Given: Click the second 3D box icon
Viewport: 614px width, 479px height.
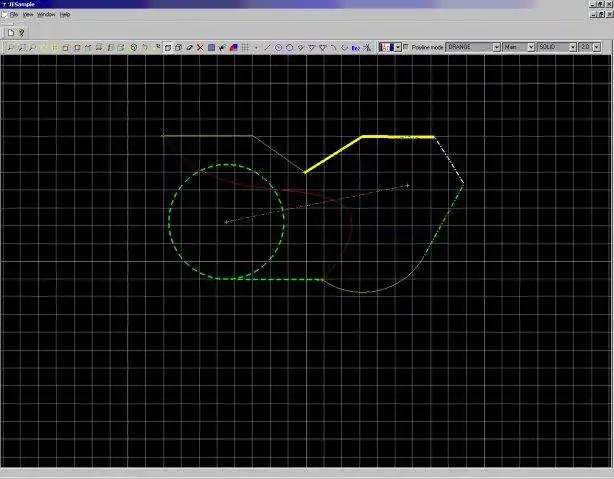Looking at the screenshot, I should 178,48.
